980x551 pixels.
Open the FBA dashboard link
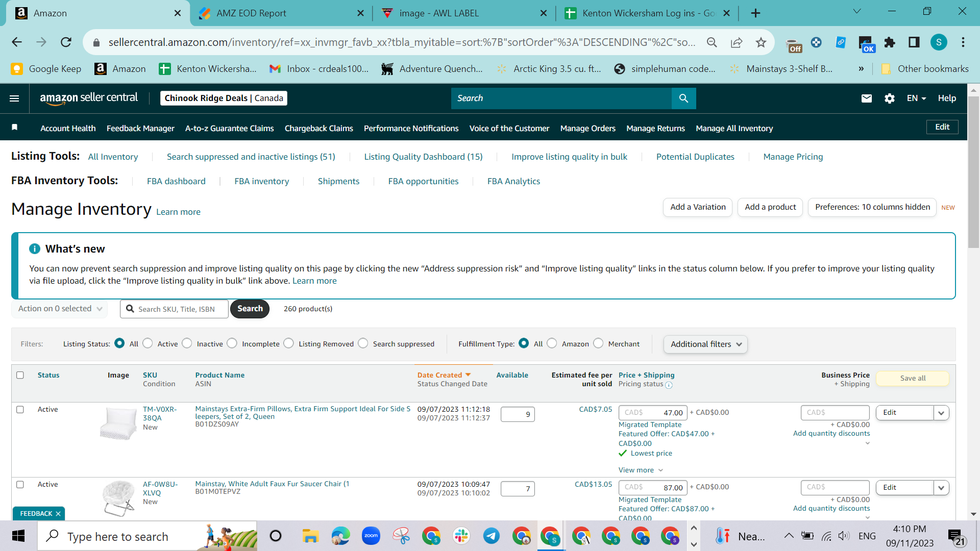[176, 181]
